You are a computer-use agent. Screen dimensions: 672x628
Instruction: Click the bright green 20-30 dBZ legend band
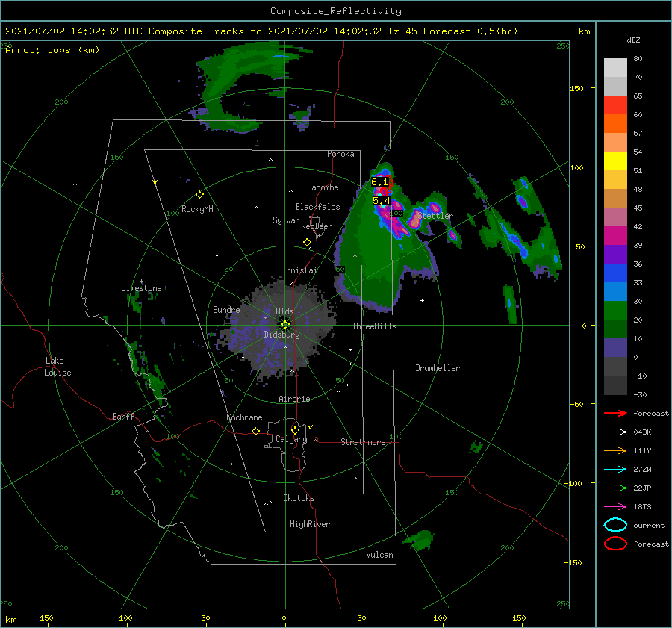point(615,311)
